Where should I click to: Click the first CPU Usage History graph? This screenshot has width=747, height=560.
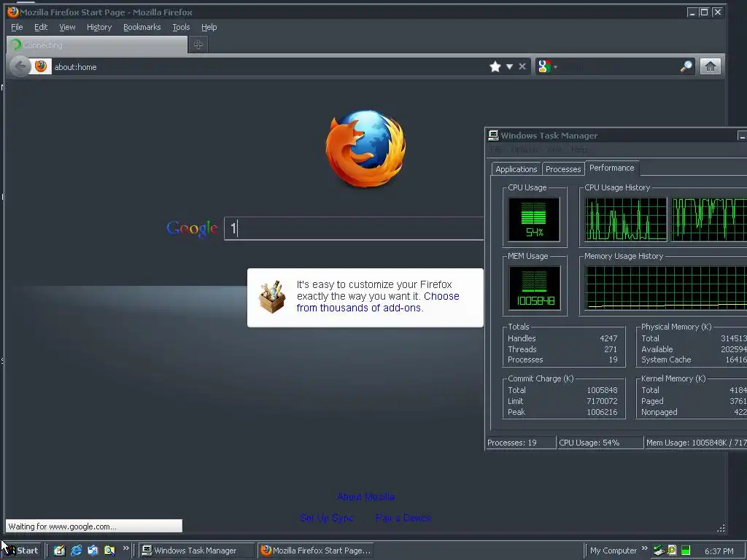(626, 219)
